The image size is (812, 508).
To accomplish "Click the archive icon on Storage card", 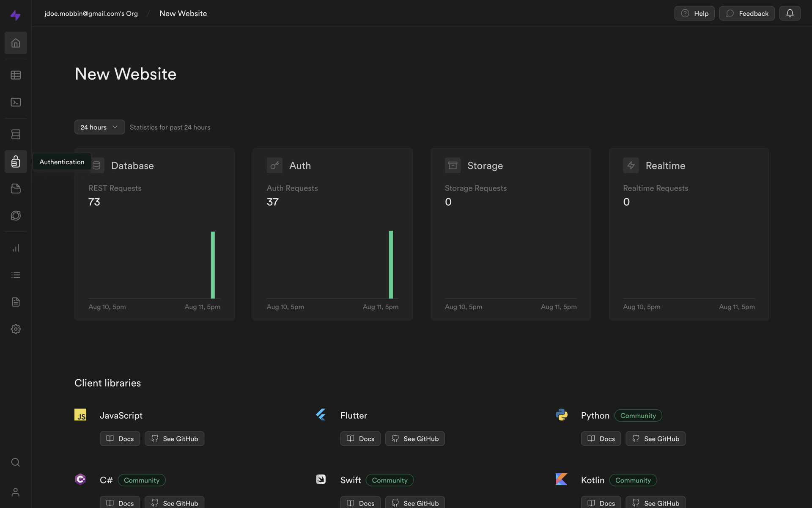I will coord(453,166).
